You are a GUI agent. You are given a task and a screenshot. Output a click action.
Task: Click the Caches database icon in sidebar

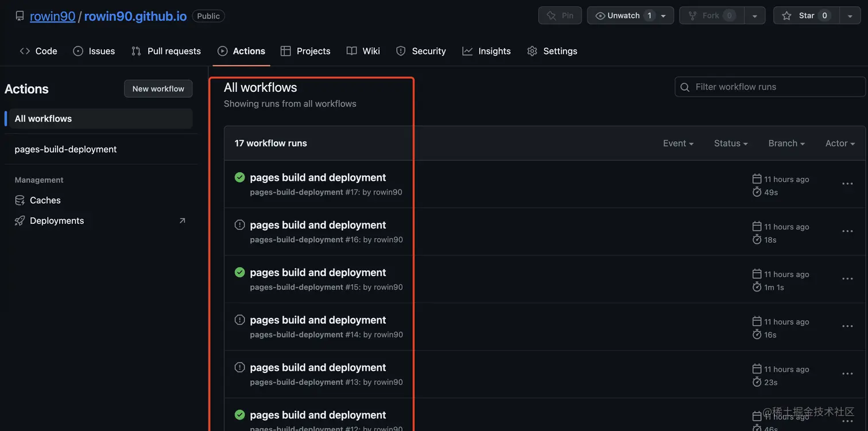tap(20, 200)
